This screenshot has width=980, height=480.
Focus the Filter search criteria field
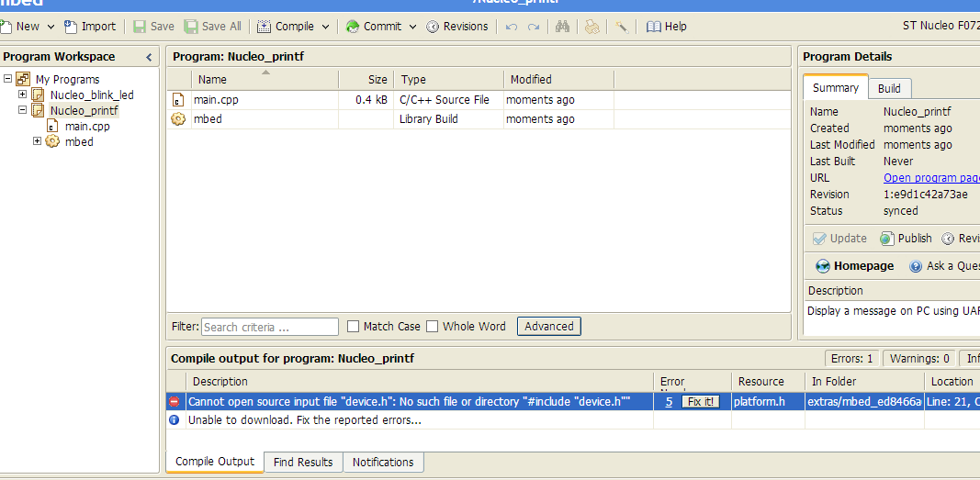(269, 327)
